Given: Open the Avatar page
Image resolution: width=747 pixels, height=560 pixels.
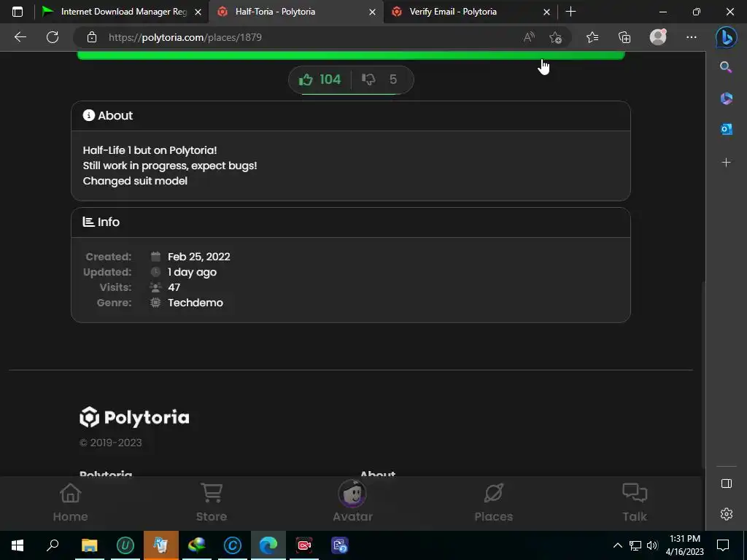Looking at the screenshot, I should pos(352,503).
